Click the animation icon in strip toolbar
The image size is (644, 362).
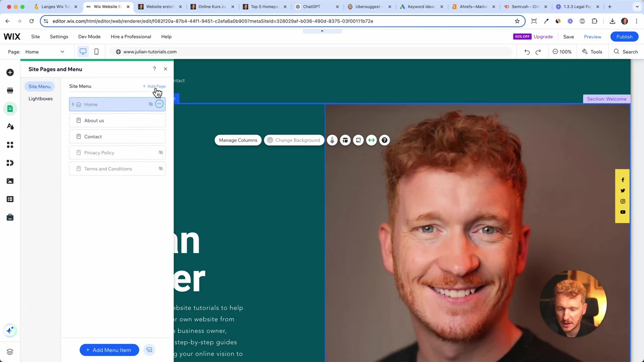[x=332, y=140]
